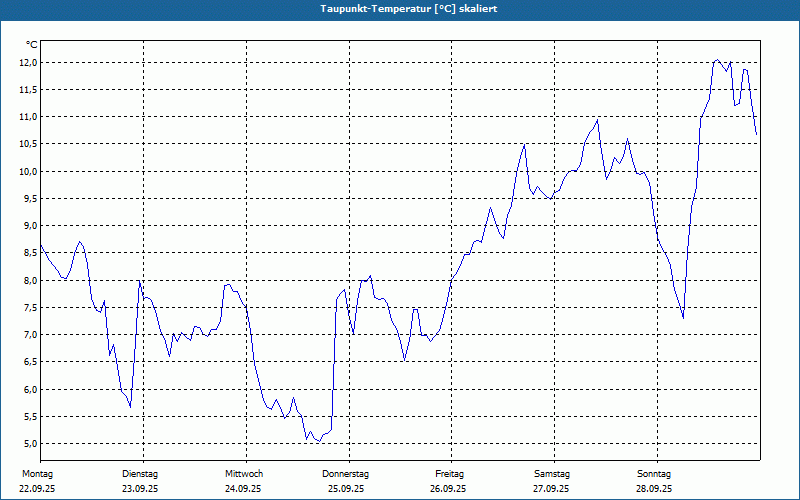Viewport: 800px width, 500px height.
Task: Click the 10,5 y-axis value
Action: 28,144
